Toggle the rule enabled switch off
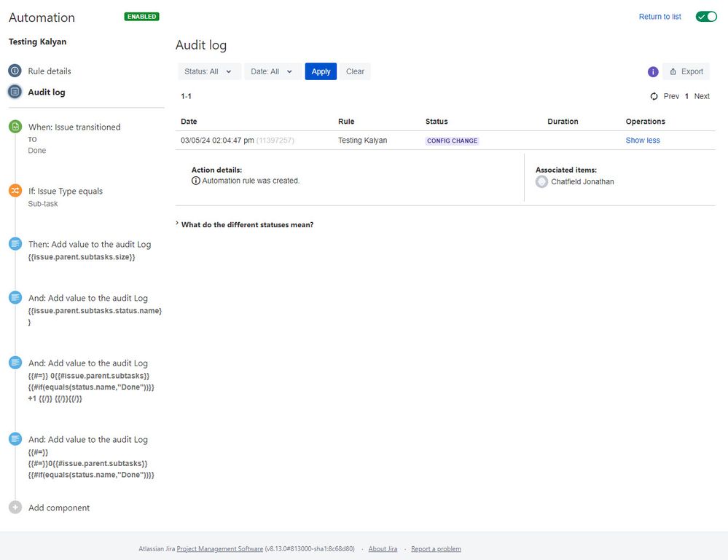The image size is (728, 560). pos(706,17)
